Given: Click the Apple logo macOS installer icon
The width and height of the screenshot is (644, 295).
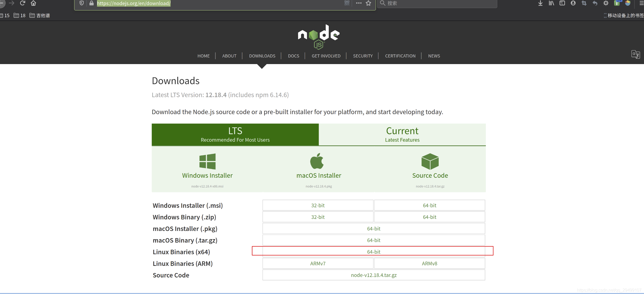Looking at the screenshot, I should (x=317, y=161).
